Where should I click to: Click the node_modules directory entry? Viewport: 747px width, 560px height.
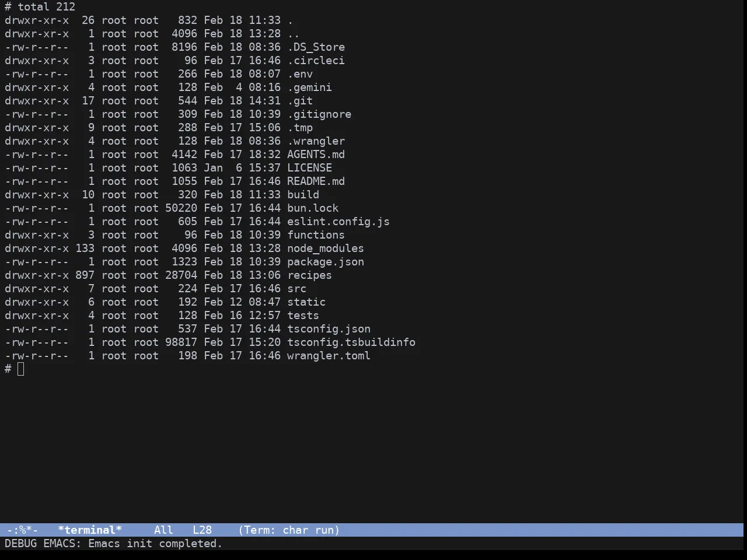tap(325, 249)
